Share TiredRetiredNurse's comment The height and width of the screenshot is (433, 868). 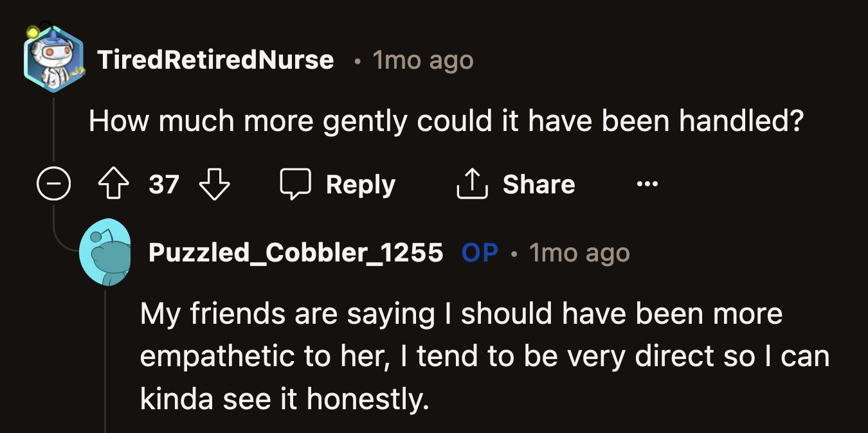515,184
